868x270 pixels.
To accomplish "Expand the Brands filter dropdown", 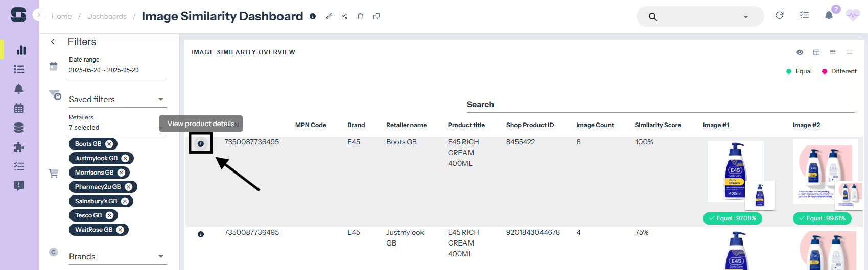I will click(161, 257).
